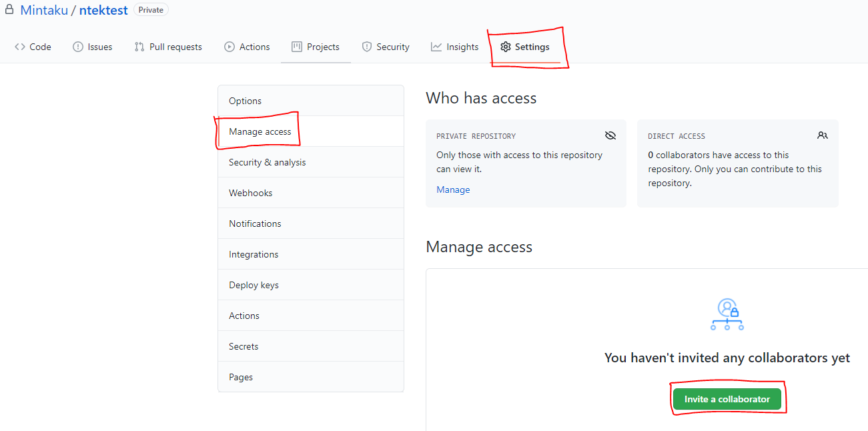Click the Manage link in Private Repository card
The image size is (868, 431).
point(453,189)
